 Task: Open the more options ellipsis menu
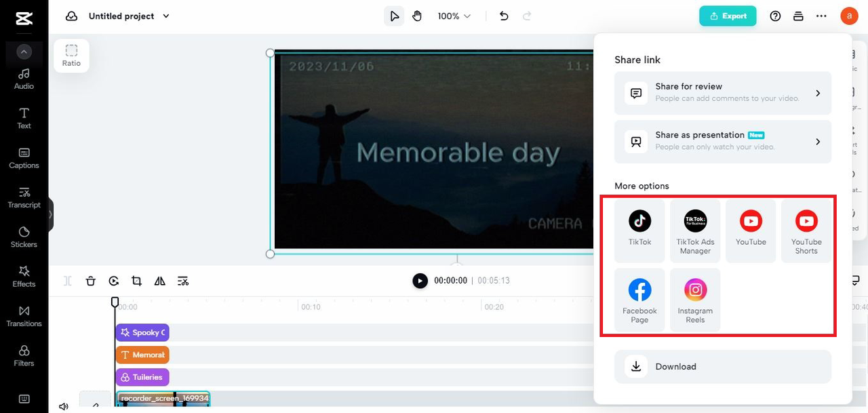tap(821, 16)
